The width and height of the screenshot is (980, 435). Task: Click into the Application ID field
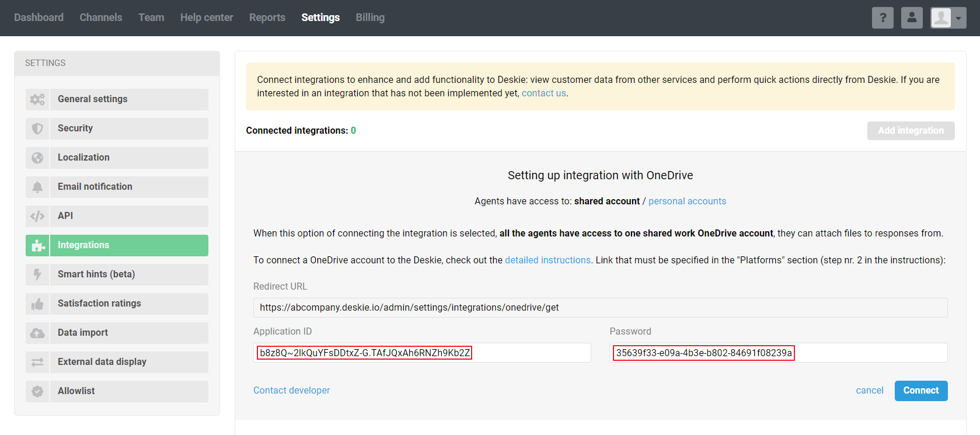[422, 353]
